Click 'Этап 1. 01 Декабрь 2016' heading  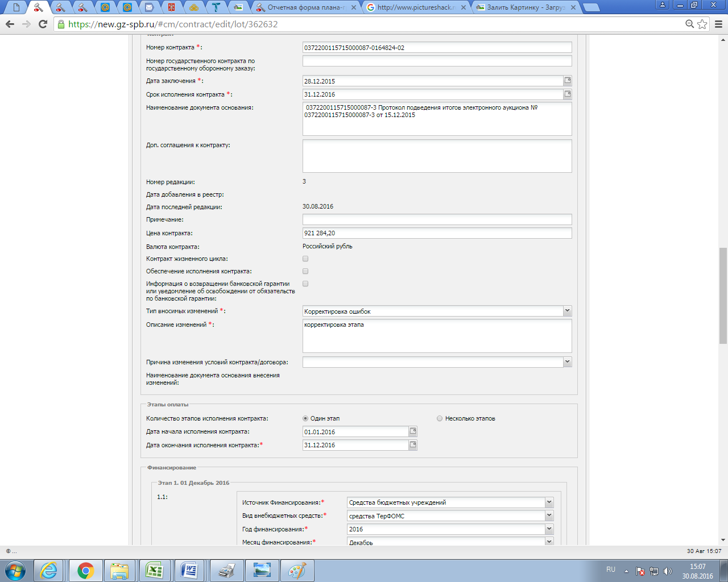(193, 483)
